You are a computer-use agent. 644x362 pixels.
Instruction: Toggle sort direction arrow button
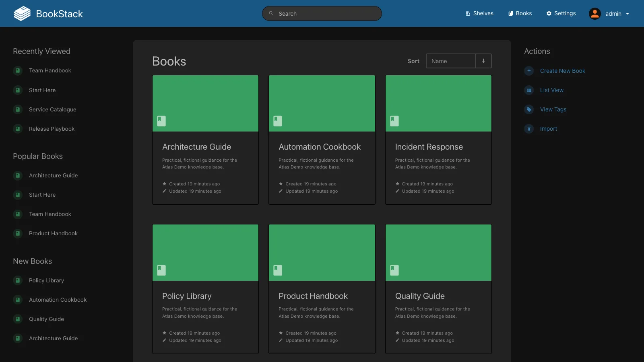pyautogui.click(x=483, y=61)
